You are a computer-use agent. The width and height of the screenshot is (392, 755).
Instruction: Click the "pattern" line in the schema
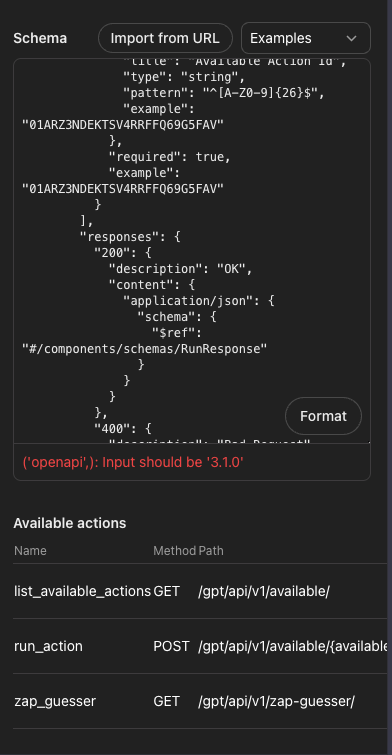pos(224,93)
